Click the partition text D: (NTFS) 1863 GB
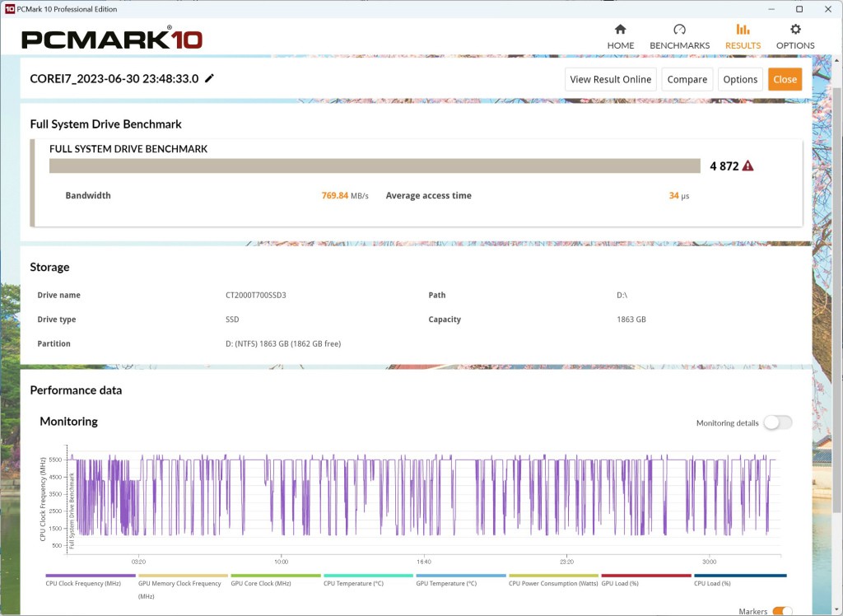The height and width of the screenshot is (616, 843). pyautogui.click(x=283, y=343)
